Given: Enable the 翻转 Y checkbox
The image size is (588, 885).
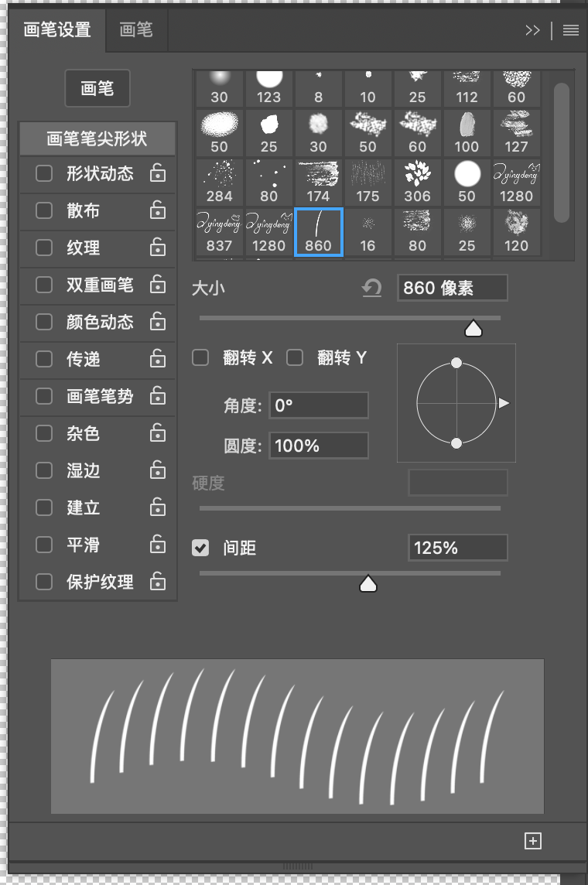Looking at the screenshot, I should coord(295,357).
